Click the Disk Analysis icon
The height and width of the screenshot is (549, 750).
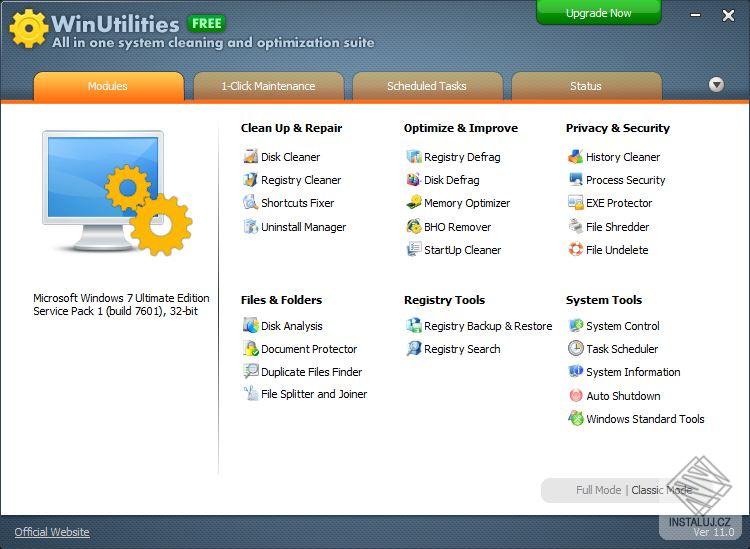pos(251,326)
